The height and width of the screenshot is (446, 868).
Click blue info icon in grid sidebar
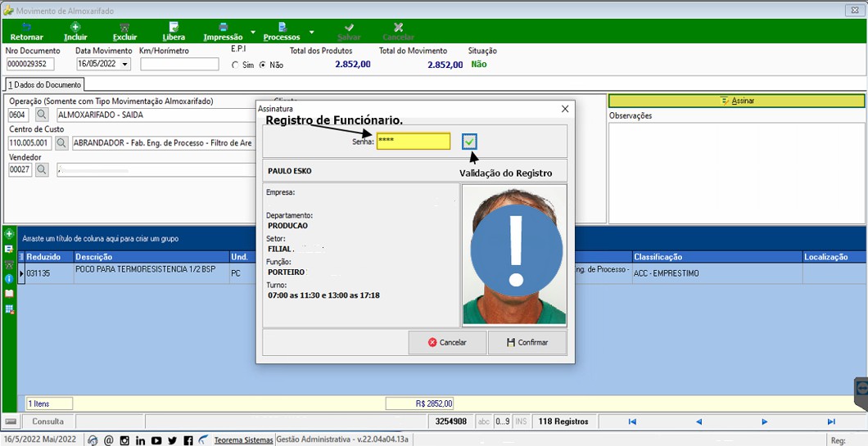pos(9,279)
